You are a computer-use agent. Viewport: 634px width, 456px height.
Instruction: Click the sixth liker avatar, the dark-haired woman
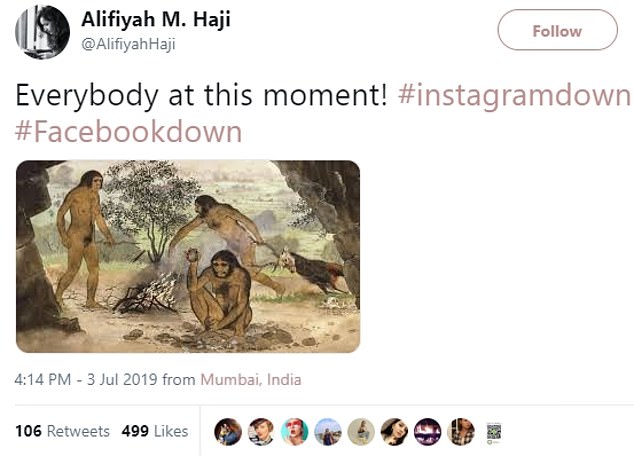(x=394, y=431)
